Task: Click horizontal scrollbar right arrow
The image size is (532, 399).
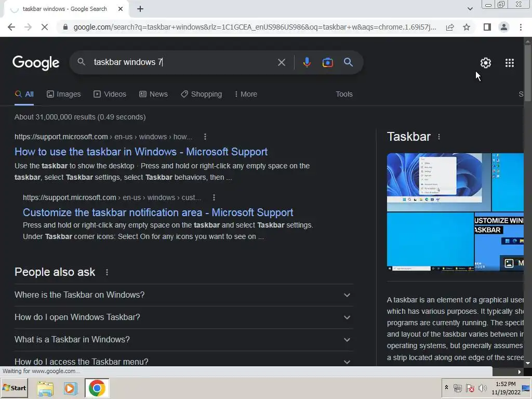Action: click(x=520, y=372)
